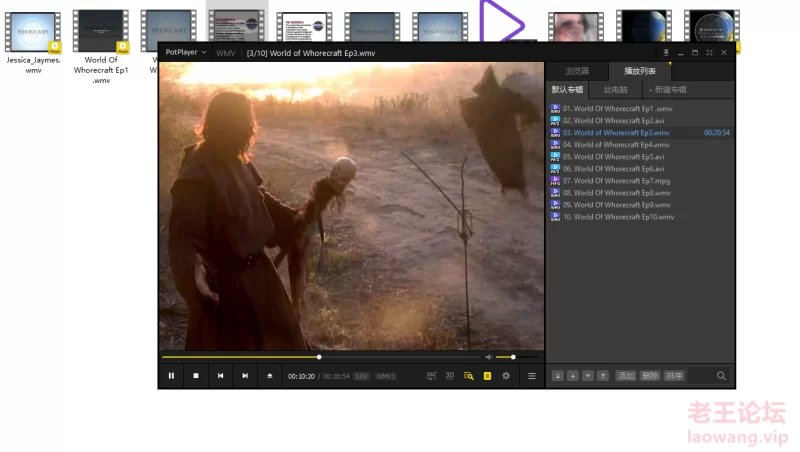Open the chapter/bookmark search icon
This screenshot has height=452, width=800.
[468, 376]
